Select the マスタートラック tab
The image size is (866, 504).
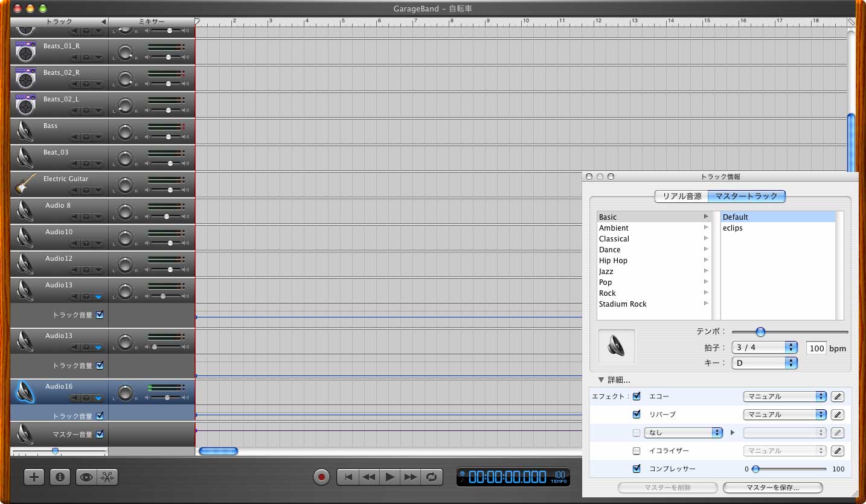pos(747,196)
